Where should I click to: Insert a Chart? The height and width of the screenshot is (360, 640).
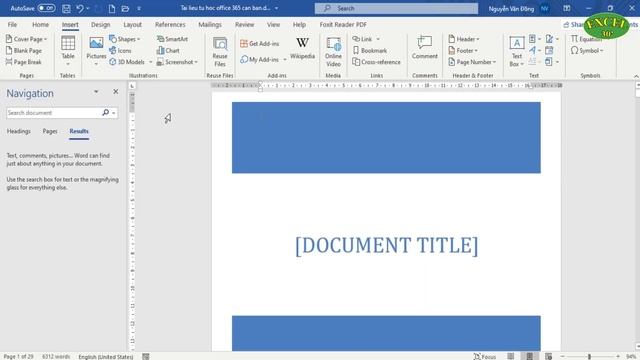click(168, 51)
